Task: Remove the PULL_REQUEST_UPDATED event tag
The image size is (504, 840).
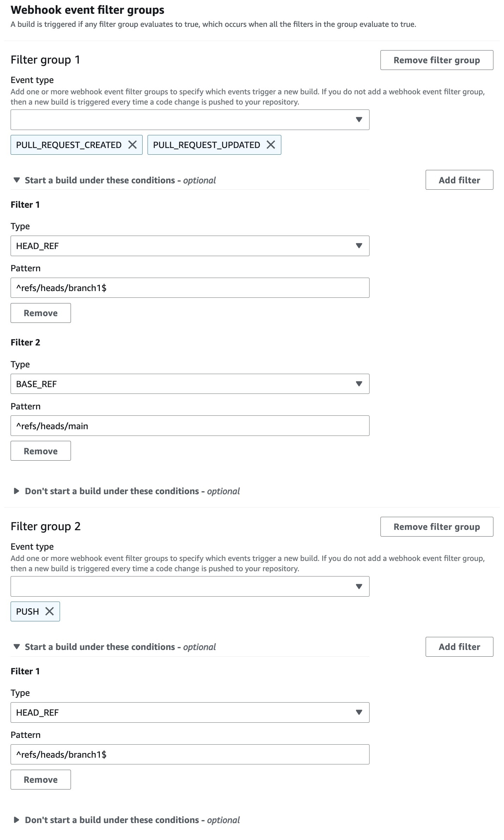Action: (x=271, y=145)
